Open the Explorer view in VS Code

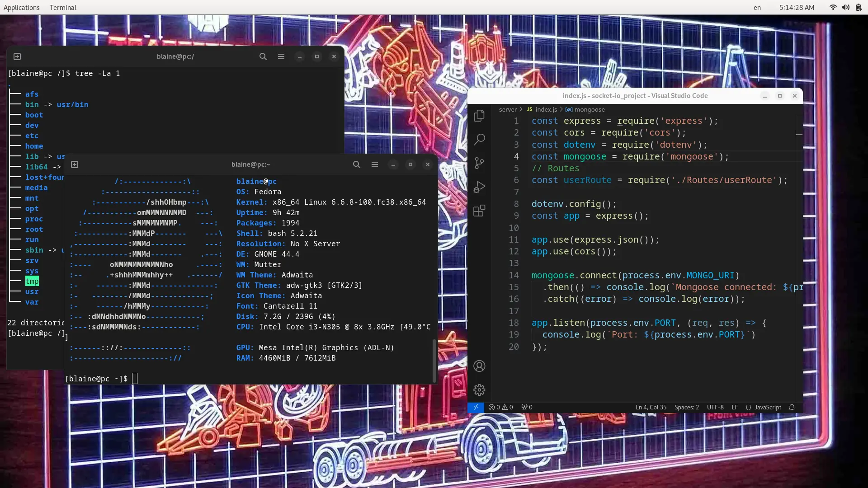coord(479,116)
